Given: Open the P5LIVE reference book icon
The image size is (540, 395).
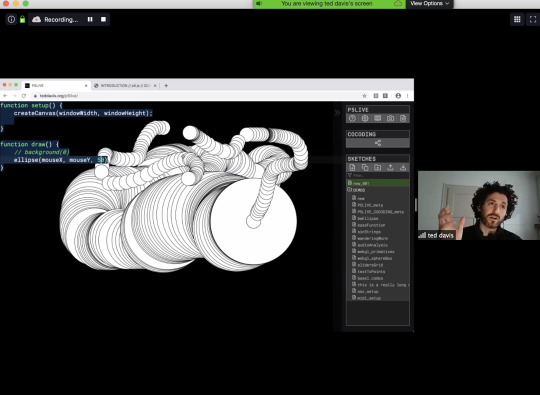Looking at the screenshot, I should coord(377,118).
